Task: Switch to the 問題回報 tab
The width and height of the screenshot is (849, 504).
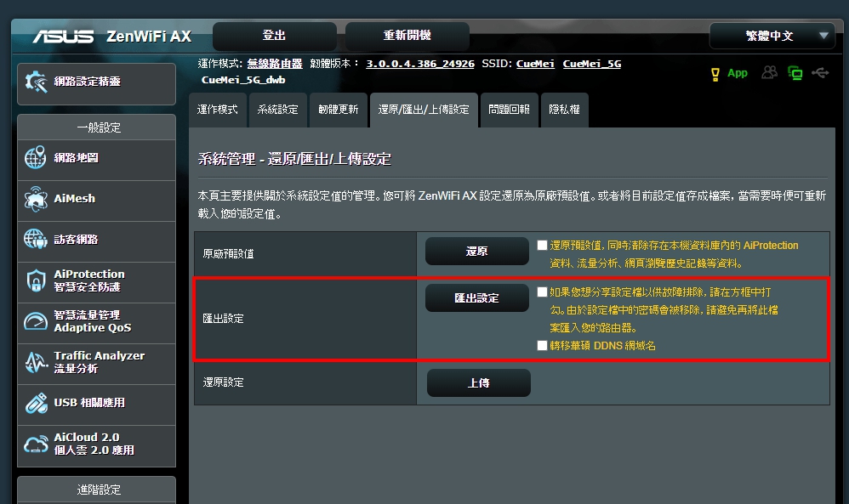Action: pyautogui.click(x=509, y=110)
